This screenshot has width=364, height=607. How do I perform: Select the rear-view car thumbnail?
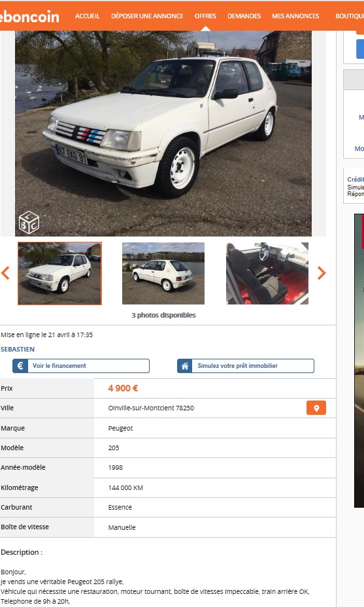point(163,273)
